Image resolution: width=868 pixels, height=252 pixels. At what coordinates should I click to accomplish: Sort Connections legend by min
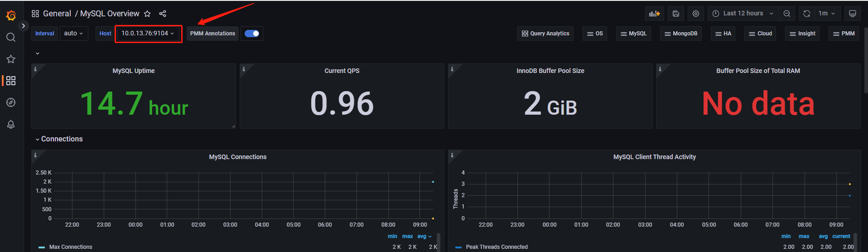coord(392,236)
